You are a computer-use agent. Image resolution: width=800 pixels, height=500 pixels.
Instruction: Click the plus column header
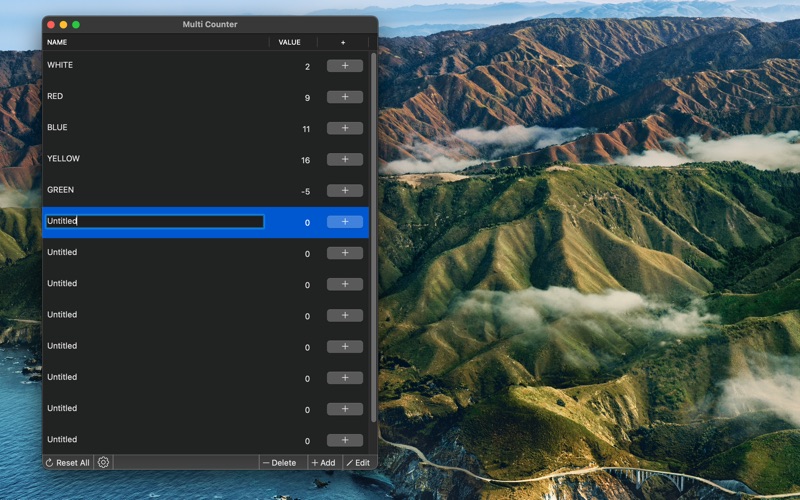click(x=343, y=43)
